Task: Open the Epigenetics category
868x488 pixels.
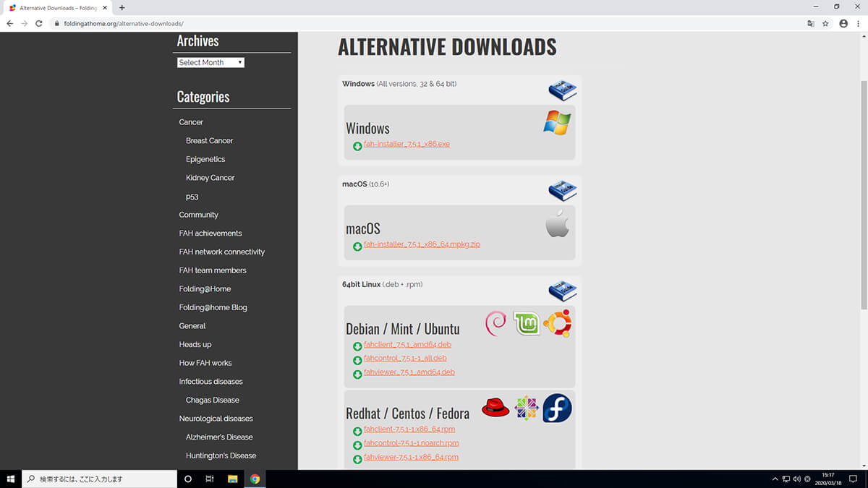Action: coord(205,159)
